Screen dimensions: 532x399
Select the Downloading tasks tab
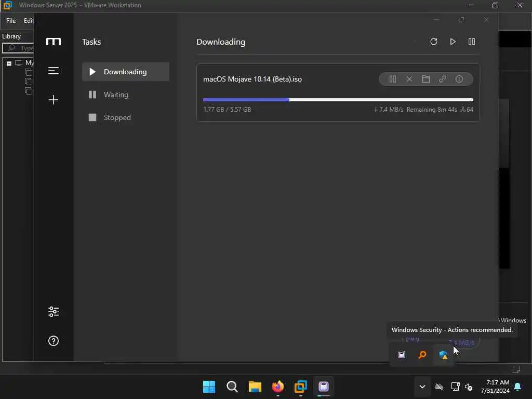click(126, 72)
